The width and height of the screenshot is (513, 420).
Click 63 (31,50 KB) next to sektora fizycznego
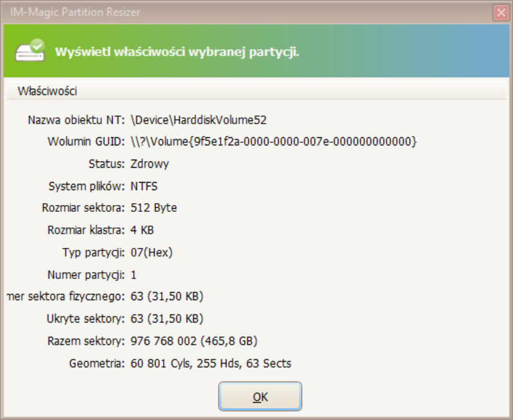pyautogui.click(x=167, y=296)
